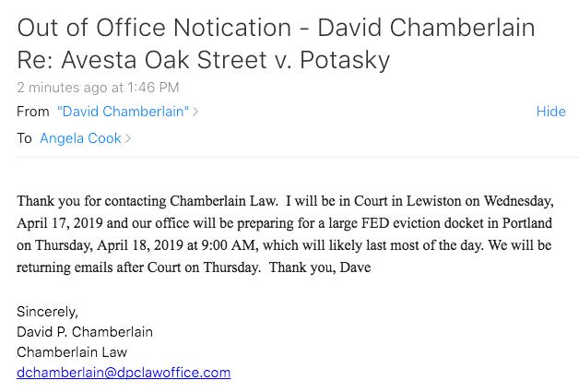Open sender "David Chamberlain" contact
The width and height of the screenshot is (579, 392).
pos(123,112)
